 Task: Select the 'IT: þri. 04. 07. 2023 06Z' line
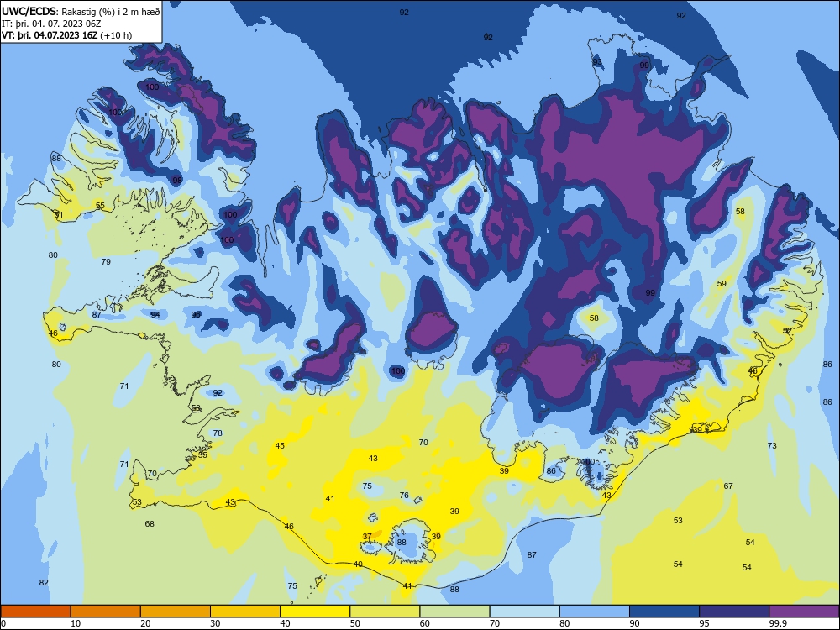(x=51, y=24)
